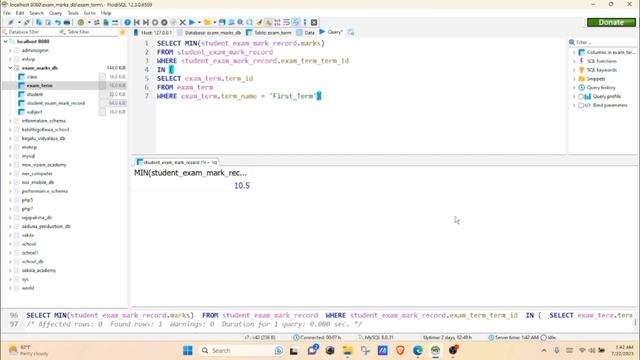Switch to the Host 127.0.0.1 tab
This screenshot has height=360, width=640.
(x=153, y=32)
